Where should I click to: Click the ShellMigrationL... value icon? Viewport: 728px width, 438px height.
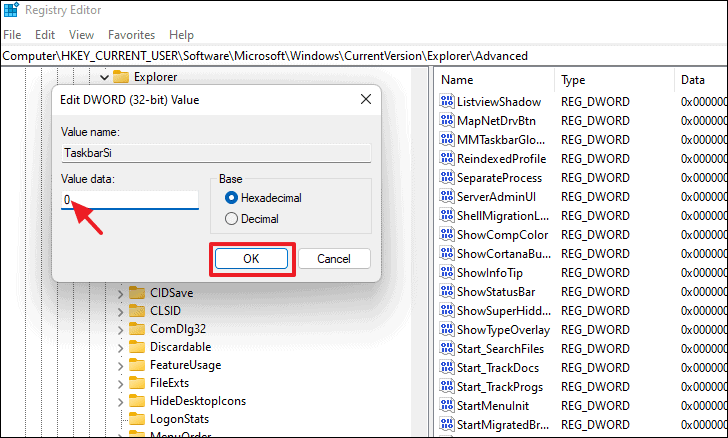coord(447,216)
